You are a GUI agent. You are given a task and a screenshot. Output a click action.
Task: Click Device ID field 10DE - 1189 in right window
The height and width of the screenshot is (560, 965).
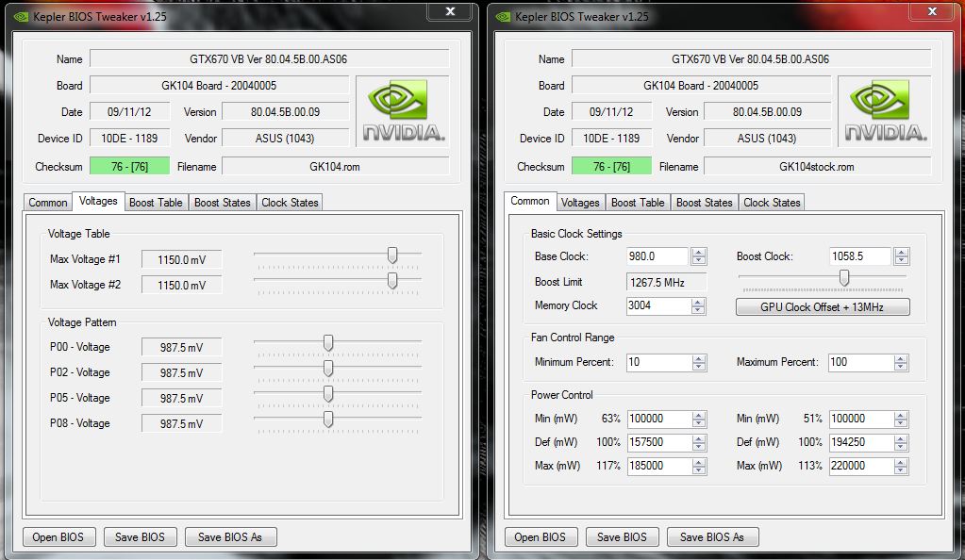coord(612,139)
